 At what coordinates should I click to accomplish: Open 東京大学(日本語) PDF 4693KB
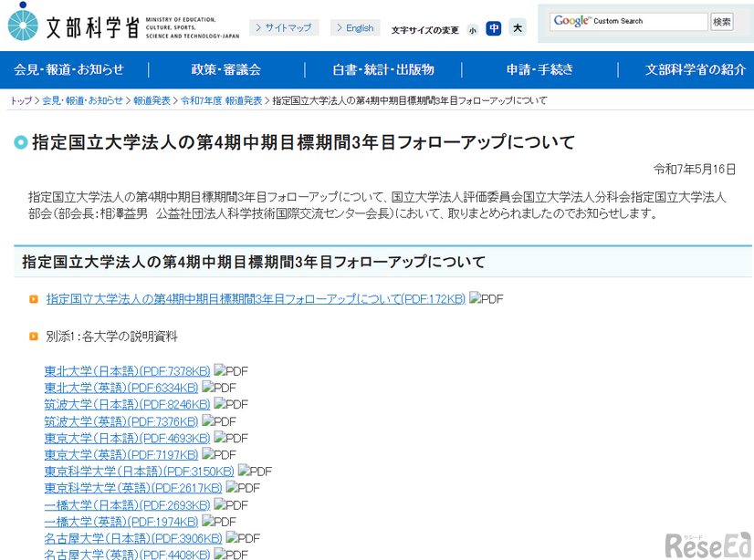[x=128, y=438]
